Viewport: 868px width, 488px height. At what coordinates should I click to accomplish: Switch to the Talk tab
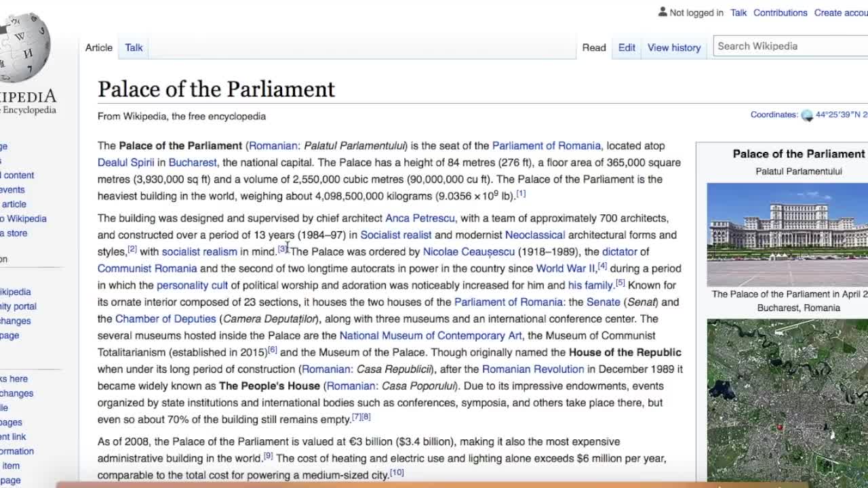pos(134,47)
